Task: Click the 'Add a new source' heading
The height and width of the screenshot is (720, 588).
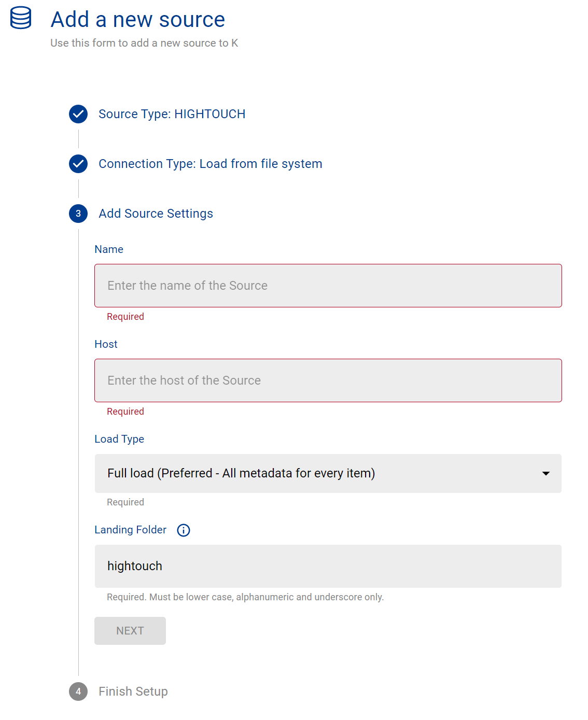Action: tap(138, 20)
